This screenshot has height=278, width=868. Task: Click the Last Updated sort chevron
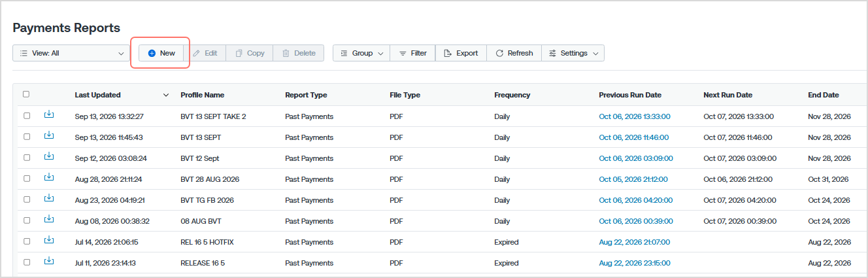(166, 95)
